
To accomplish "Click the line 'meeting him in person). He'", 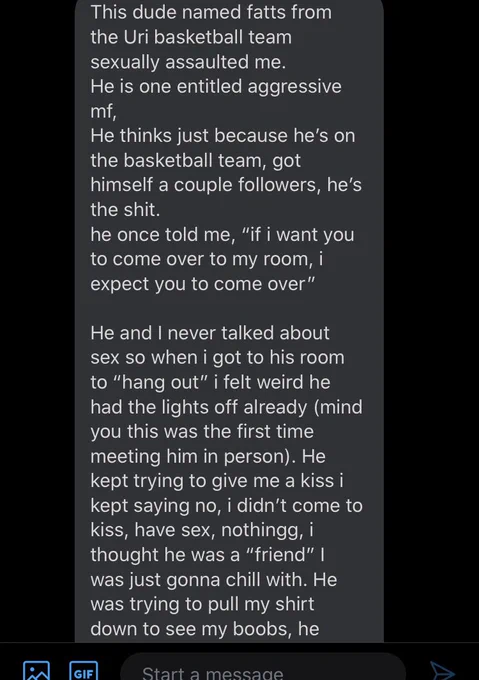I will (x=208, y=457).
